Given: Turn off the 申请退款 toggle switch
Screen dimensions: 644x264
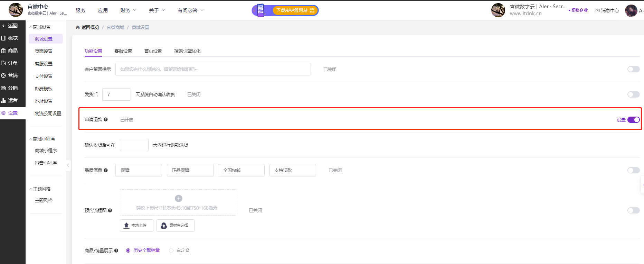Looking at the screenshot, I should (633, 120).
